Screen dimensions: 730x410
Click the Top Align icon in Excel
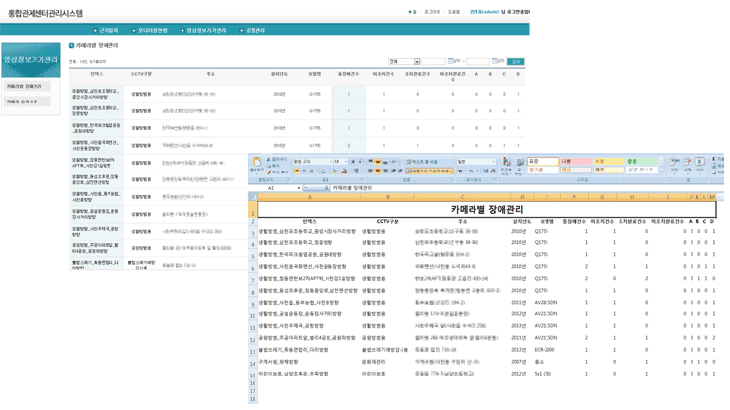coord(371,161)
